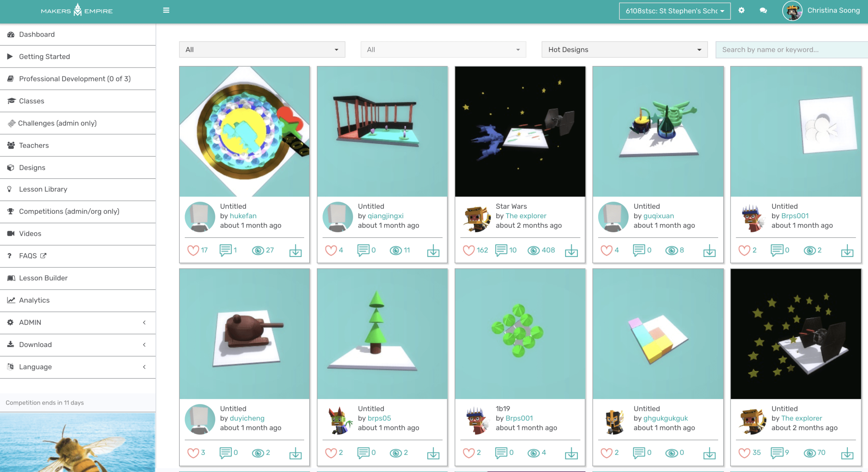868x472 pixels.
Task: Open the Hot Designs sort dropdown
Action: coord(625,49)
